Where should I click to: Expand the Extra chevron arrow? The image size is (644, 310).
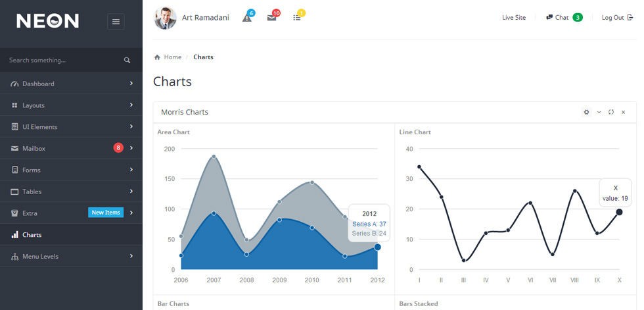coord(131,213)
